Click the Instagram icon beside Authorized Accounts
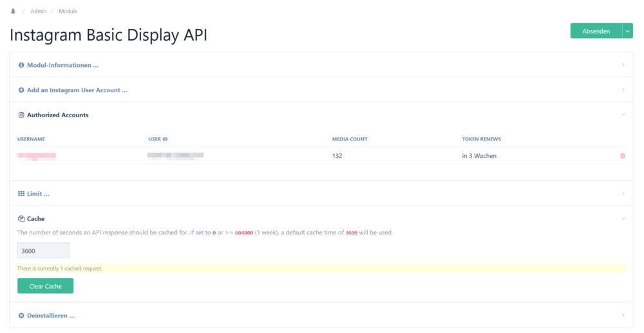Viewport: 644px width, 333px height. (21, 115)
